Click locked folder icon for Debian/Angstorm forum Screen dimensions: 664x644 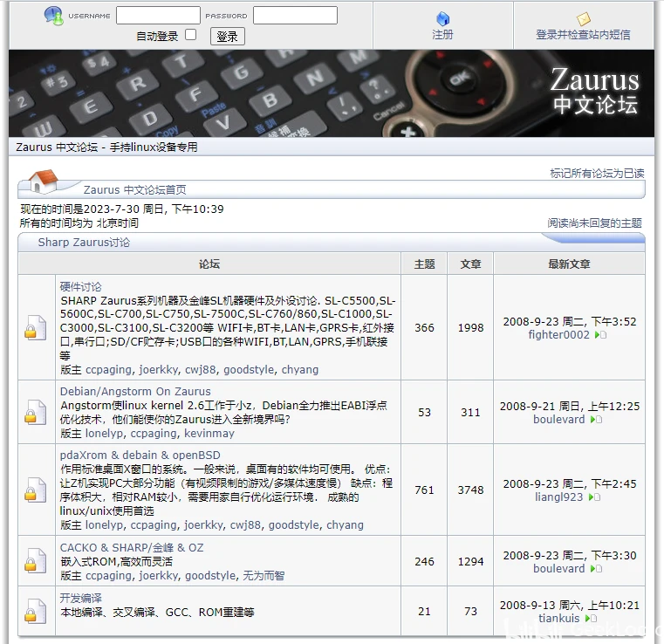coord(36,412)
